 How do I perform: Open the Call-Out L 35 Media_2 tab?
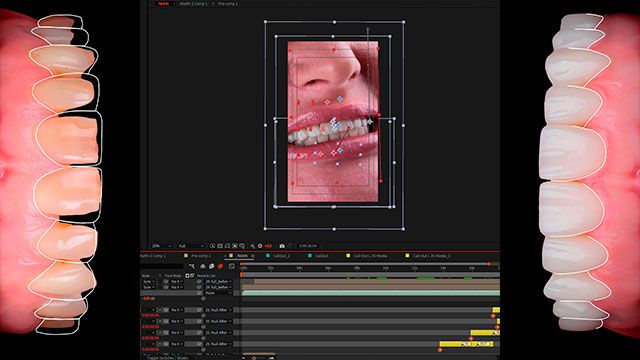point(431,256)
